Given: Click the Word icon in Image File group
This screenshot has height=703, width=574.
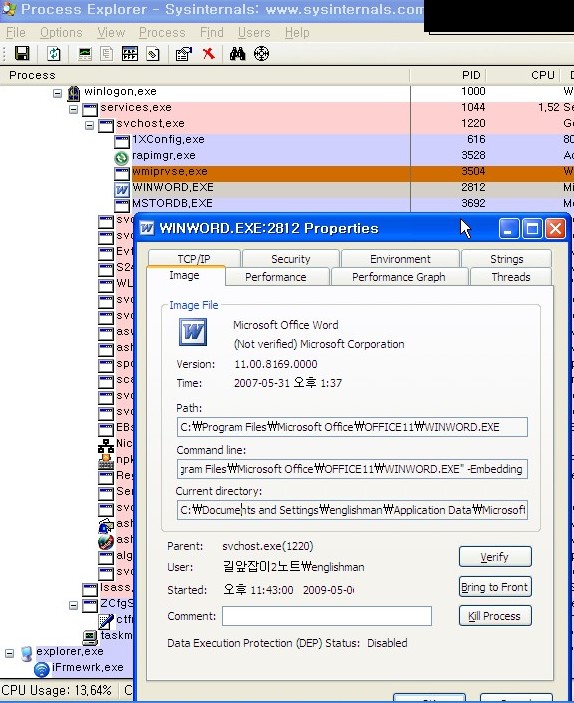Looking at the screenshot, I should click(193, 332).
